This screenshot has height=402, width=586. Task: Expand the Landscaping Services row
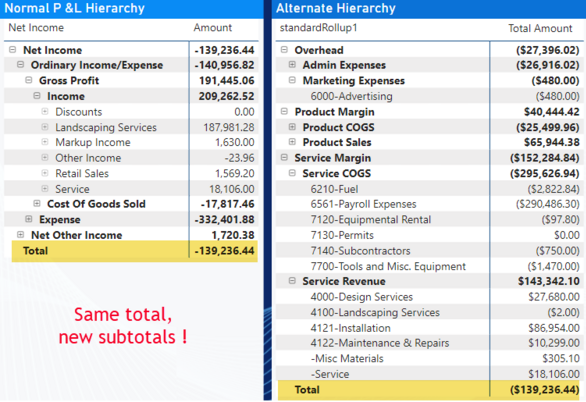click(x=45, y=127)
